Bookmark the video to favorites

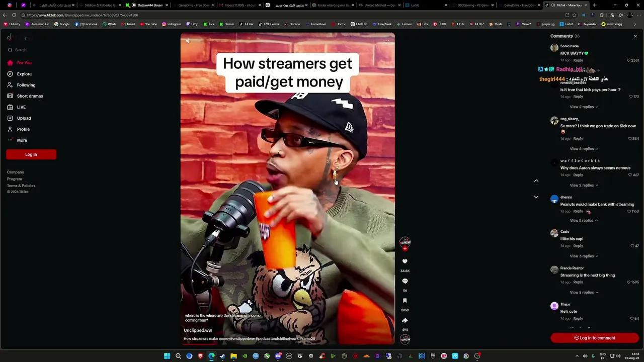405,301
